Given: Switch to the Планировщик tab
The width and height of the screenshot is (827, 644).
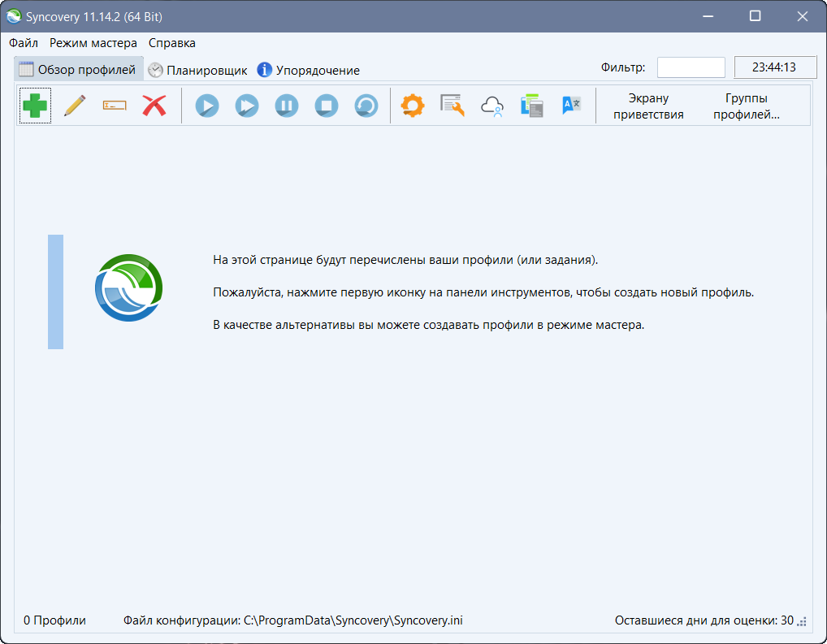Looking at the screenshot, I should 197,71.
